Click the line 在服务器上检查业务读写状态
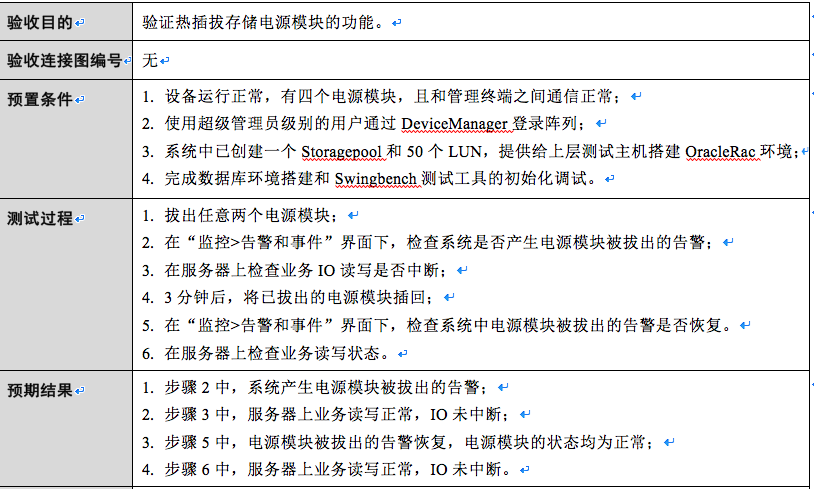Image resolution: width=814 pixels, height=489 pixels. point(265,353)
